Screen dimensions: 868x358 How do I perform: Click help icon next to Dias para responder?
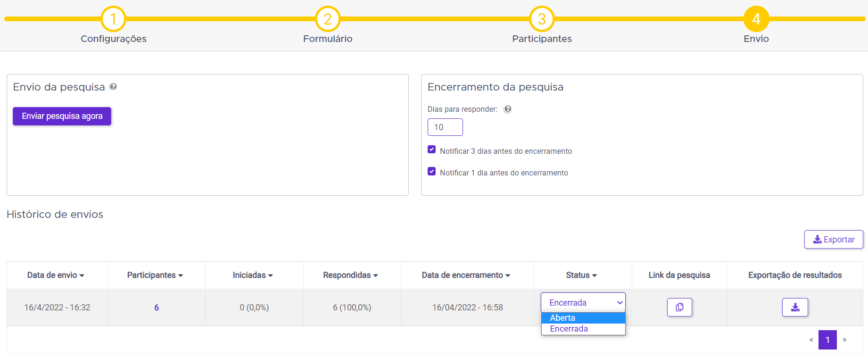tap(508, 109)
